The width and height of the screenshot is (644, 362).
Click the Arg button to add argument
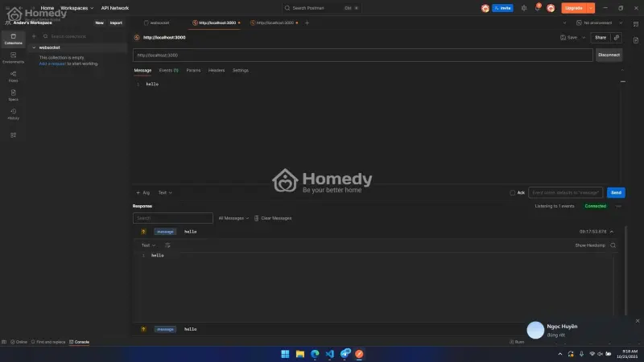tap(143, 193)
